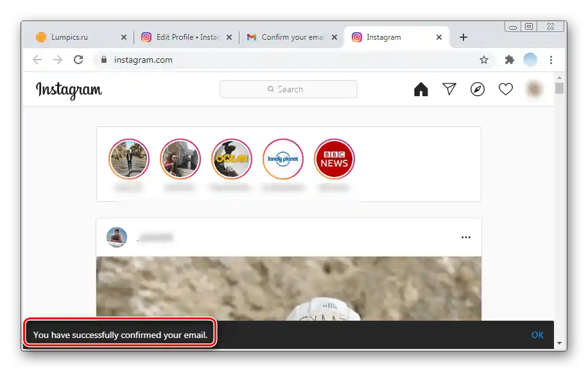Image resolution: width=588 pixels, height=372 pixels.
Task: Click blurred post author username
Action: coord(155,237)
